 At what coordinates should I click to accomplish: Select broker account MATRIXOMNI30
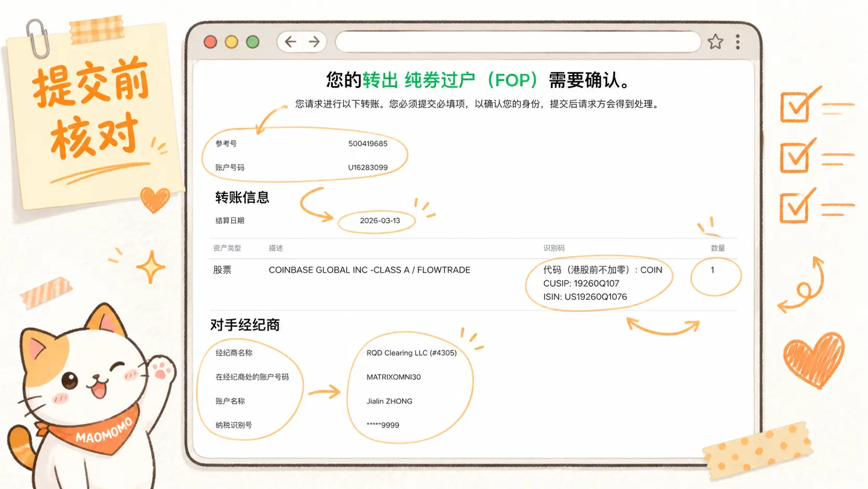(x=394, y=377)
